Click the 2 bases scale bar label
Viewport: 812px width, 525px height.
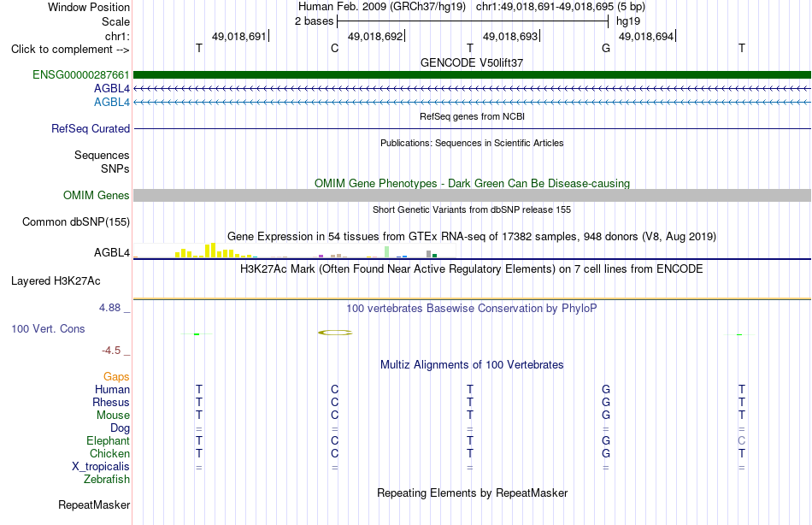tap(315, 21)
